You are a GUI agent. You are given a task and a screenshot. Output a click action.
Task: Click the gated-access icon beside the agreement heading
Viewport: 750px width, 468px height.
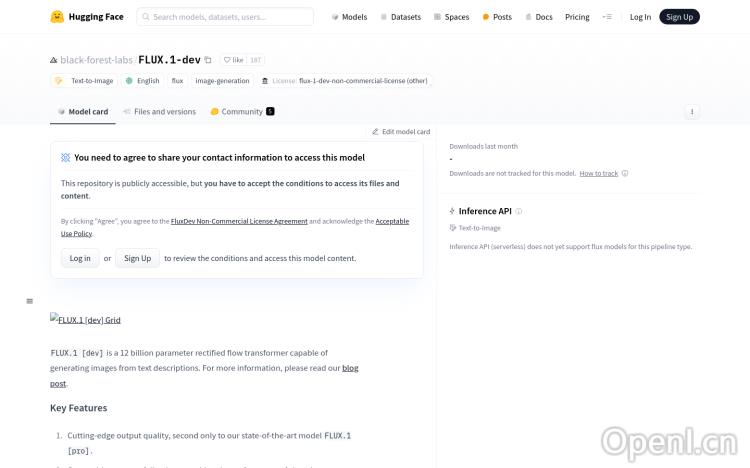pos(66,157)
